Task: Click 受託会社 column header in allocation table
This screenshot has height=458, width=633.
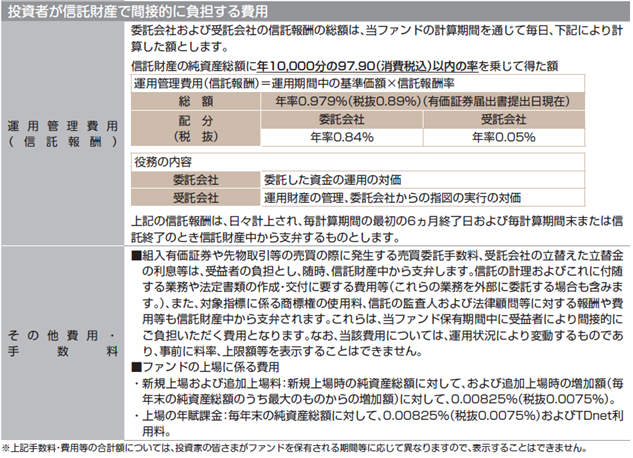Action: (497, 118)
